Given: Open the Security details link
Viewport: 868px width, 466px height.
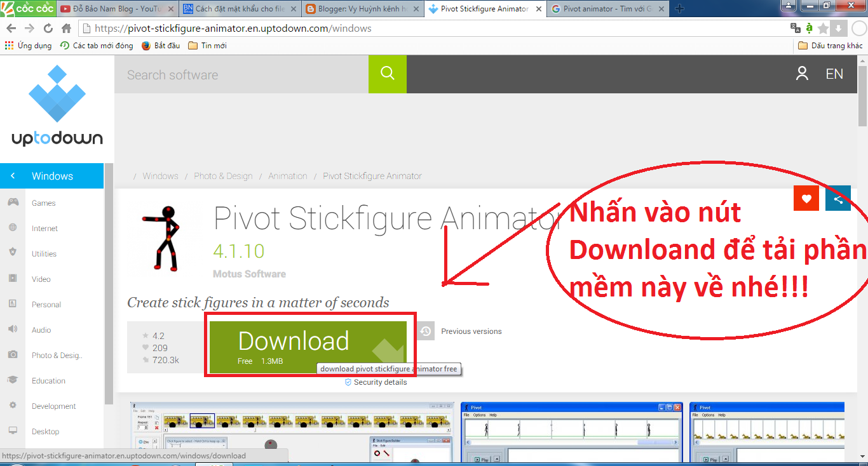Looking at the screenshot, I should click(x=376, y=382).
